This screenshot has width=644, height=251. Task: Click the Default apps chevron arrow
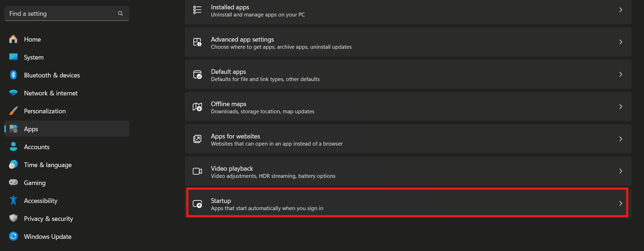(x=621, y=74)
